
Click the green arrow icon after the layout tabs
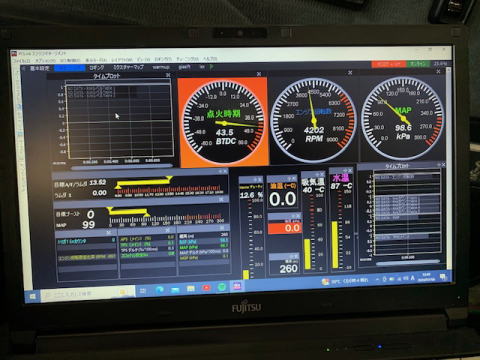[212, 67]
